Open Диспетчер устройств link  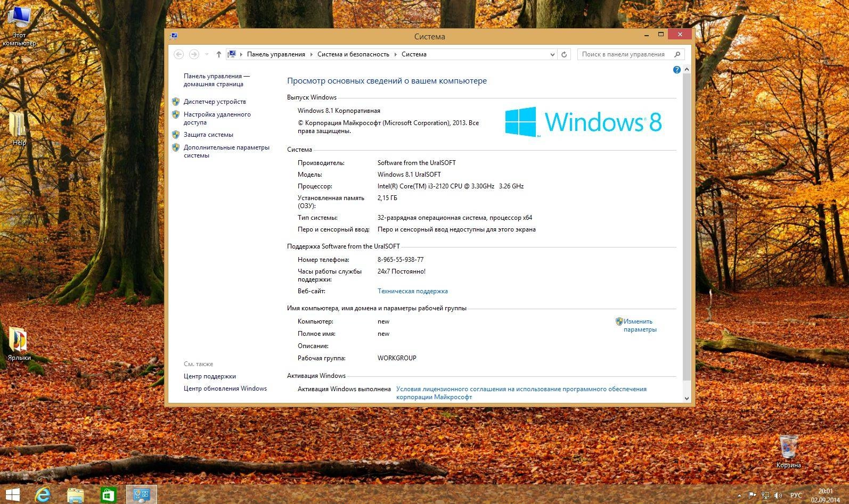(215, 102)
